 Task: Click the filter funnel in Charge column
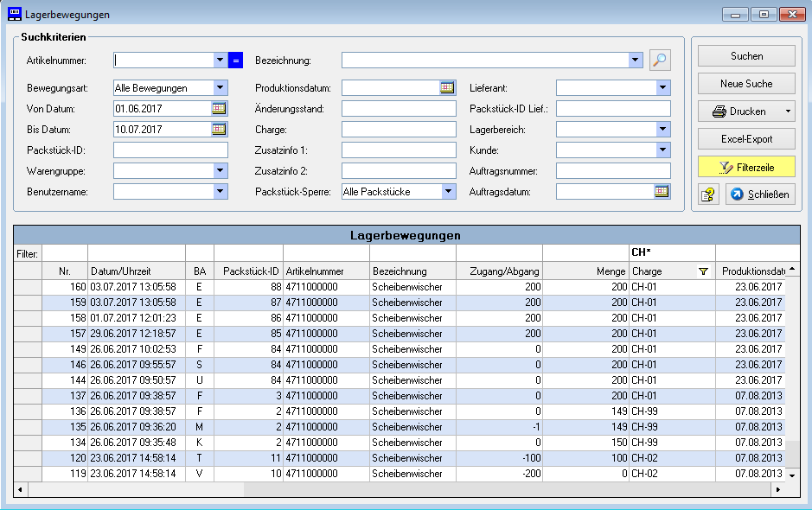point(702,271)
